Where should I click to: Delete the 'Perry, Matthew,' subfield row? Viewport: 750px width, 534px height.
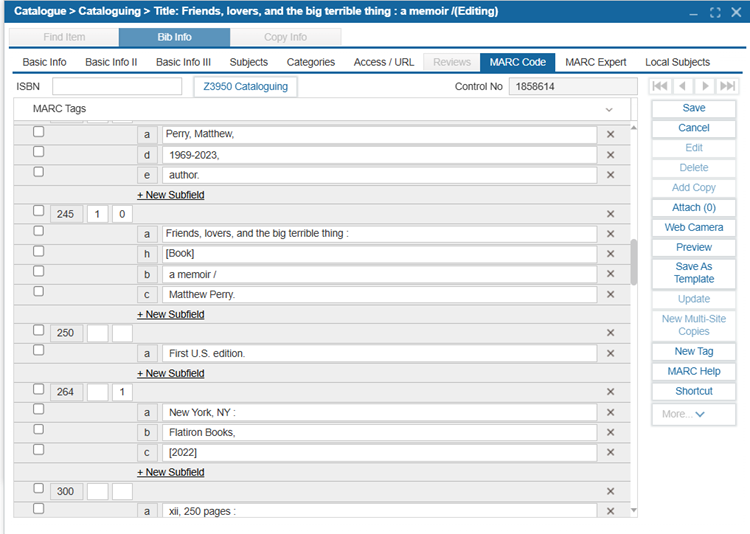[x=610, y=134]
